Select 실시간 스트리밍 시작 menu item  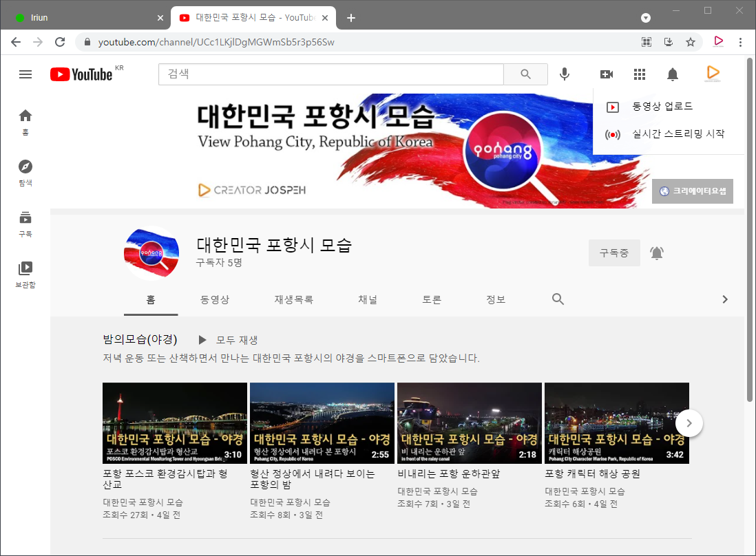669,134
